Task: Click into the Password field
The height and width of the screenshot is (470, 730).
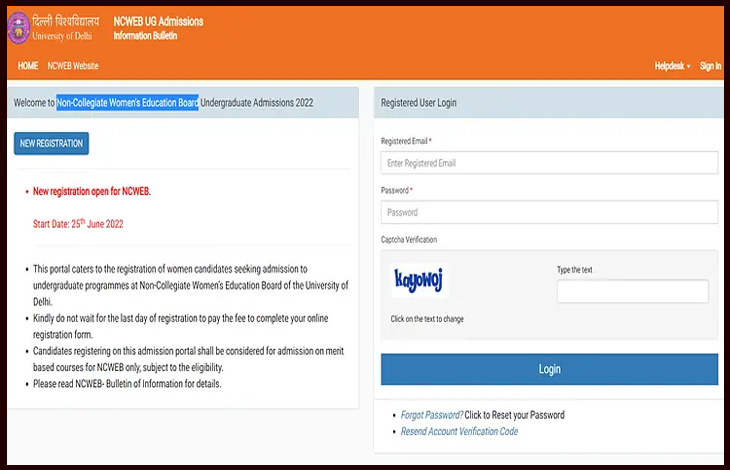Action: (549, 212)
